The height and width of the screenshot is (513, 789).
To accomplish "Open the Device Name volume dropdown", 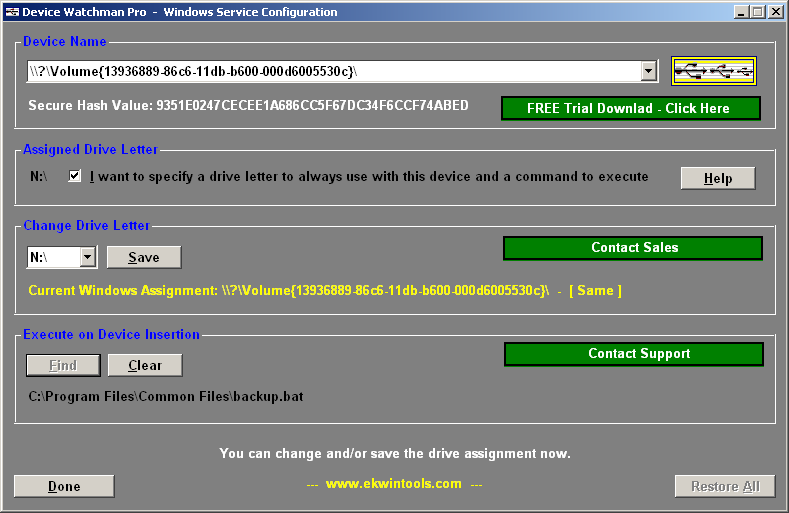I will (649, 71).
